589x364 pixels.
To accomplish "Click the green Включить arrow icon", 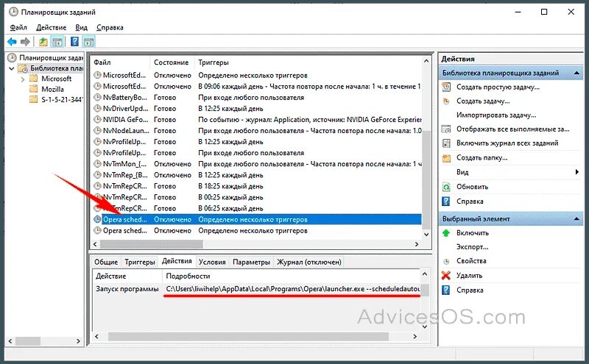I will pyautogui.click(x=446, y=233).
